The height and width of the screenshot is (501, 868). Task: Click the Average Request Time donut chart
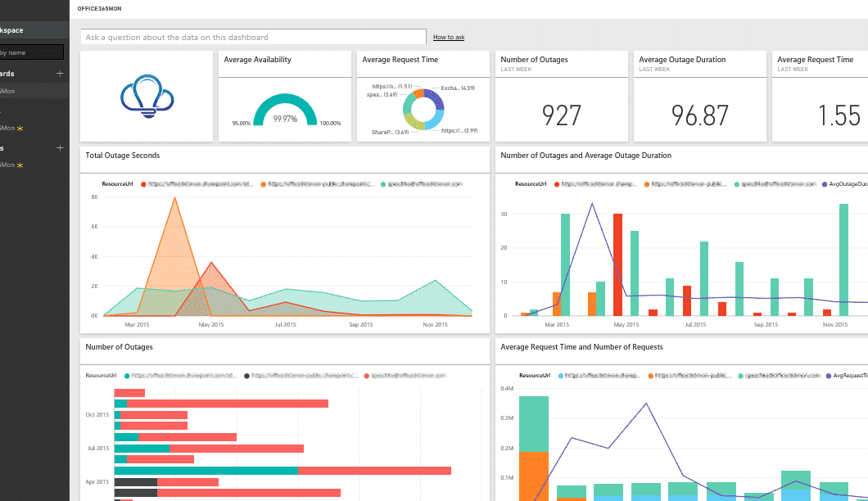click(x=423, y=109)
